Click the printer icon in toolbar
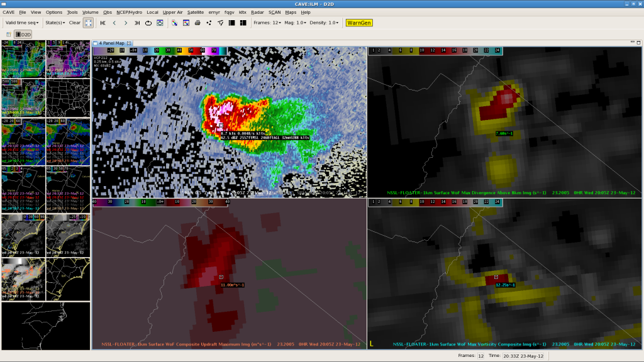This screenshot has width=644, height=362. (x=197, y=23)
